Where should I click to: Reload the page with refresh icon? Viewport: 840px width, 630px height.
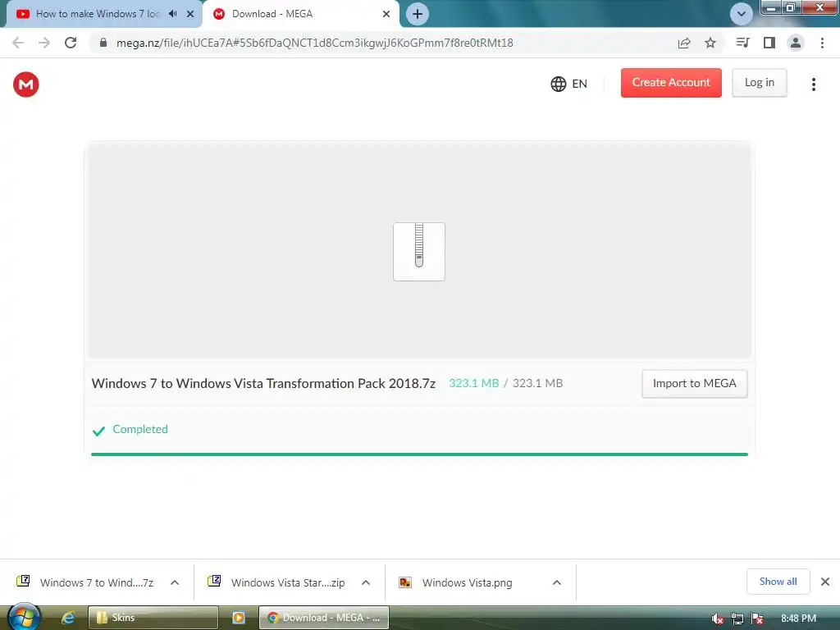pos(71,43)
